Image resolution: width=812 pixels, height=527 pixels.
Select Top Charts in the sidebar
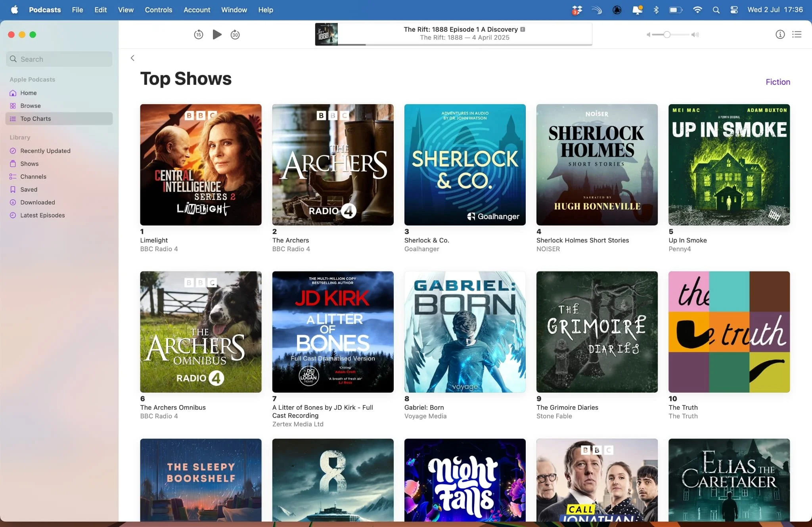[59, 118]
